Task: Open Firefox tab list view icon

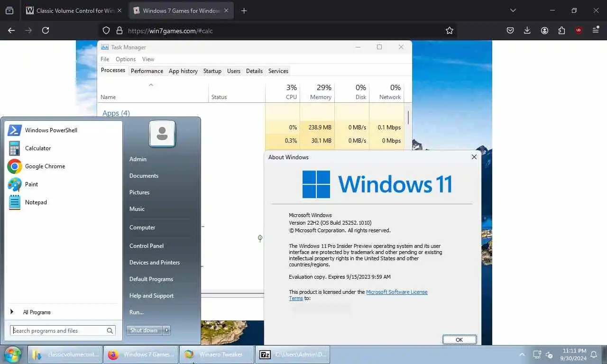Action: [9, 10]
